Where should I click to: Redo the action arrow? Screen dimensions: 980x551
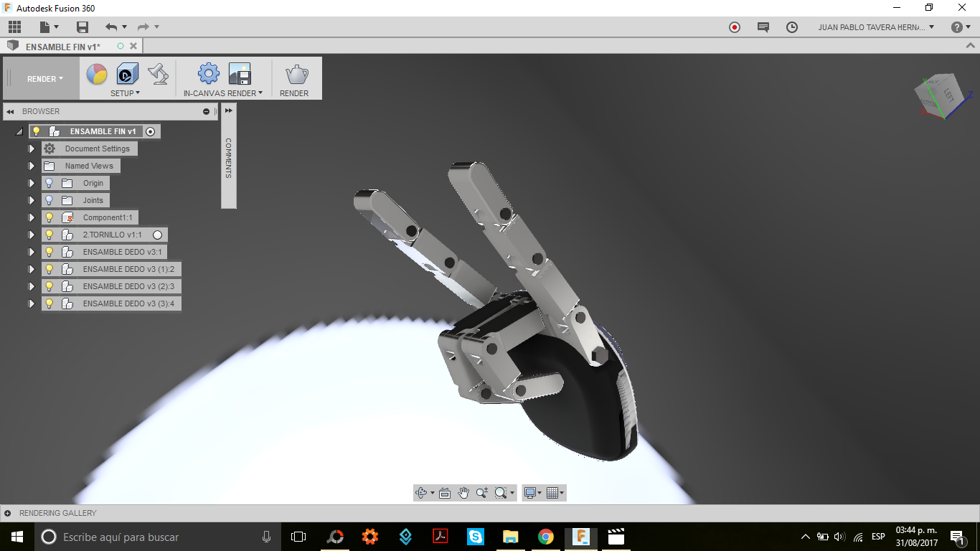click(x=143, y=27)
